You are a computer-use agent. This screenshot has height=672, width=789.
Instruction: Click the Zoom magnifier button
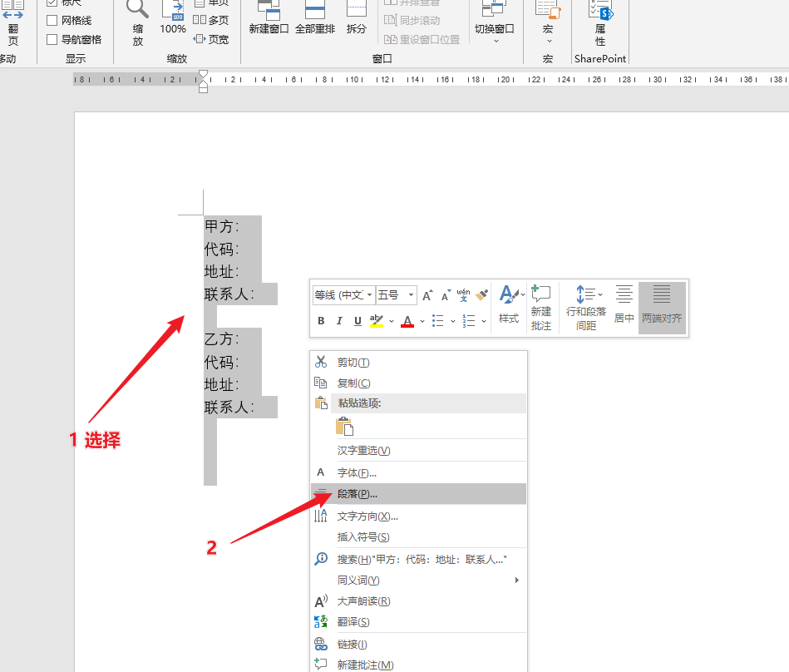point(137,24)
